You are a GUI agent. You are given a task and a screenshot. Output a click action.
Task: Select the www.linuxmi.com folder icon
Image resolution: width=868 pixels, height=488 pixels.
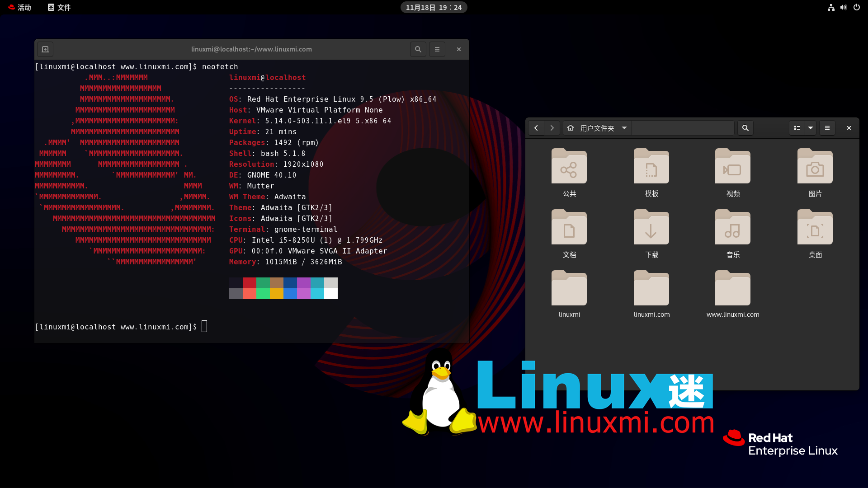[x=733, y=288]
